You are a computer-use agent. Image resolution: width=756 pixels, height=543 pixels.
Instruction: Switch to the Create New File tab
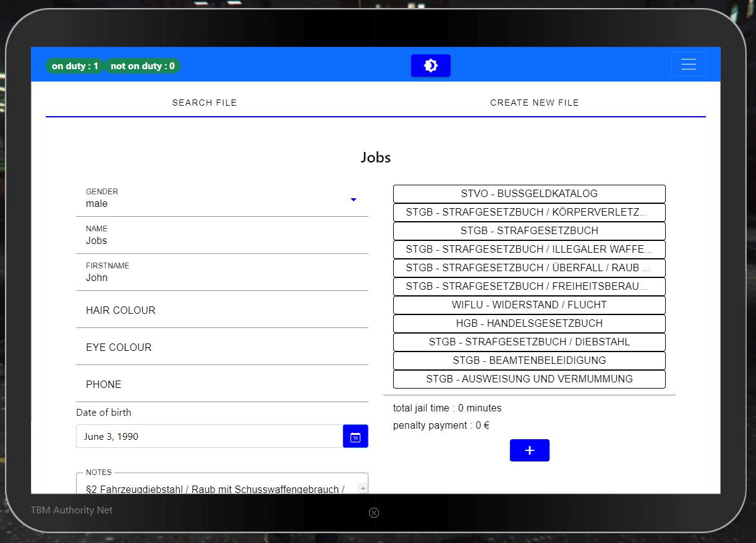[x=535, y=103]
